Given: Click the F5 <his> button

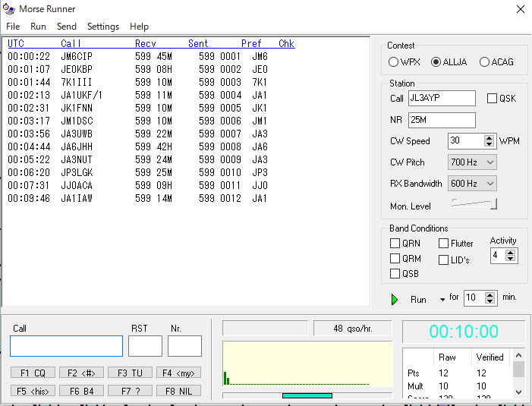Looking at the screenshot, I should (33, 391).
